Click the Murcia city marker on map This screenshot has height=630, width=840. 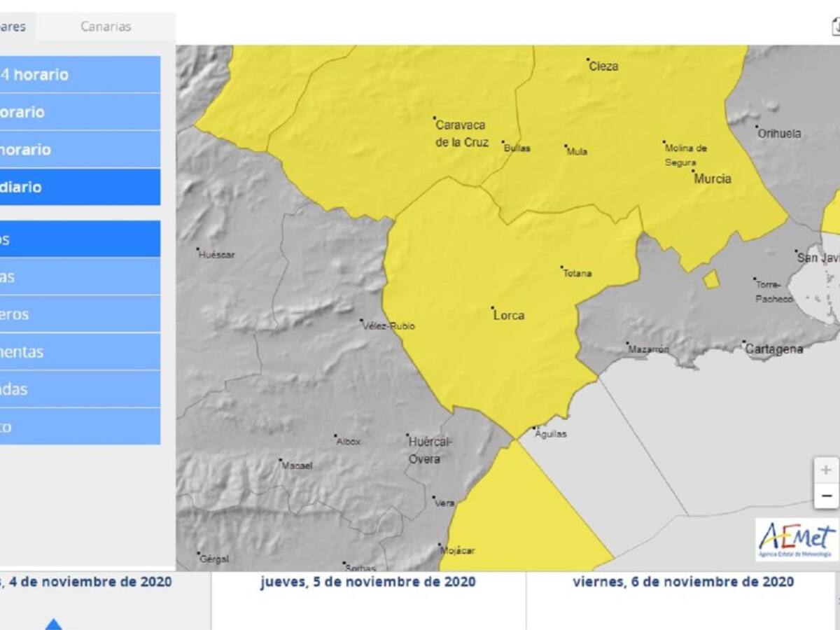coord(693,171)
